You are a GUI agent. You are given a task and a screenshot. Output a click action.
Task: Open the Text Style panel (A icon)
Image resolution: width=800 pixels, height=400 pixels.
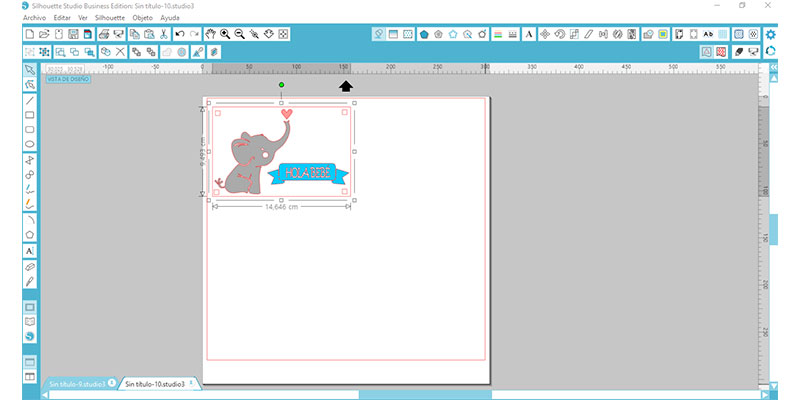pyautogui.click(x=529, y=34)
